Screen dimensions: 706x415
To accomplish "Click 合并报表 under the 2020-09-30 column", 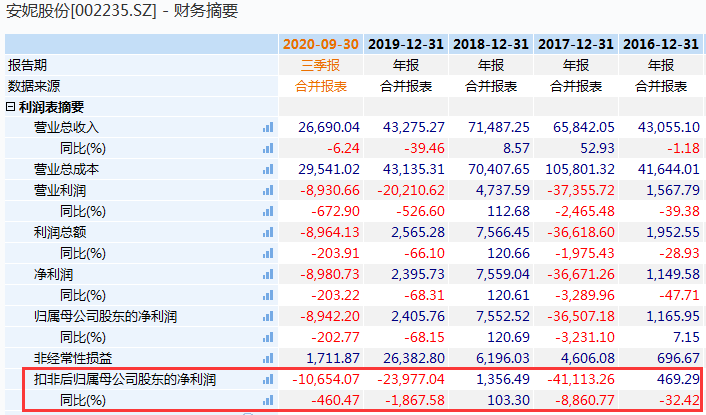I will coord(321,86).
